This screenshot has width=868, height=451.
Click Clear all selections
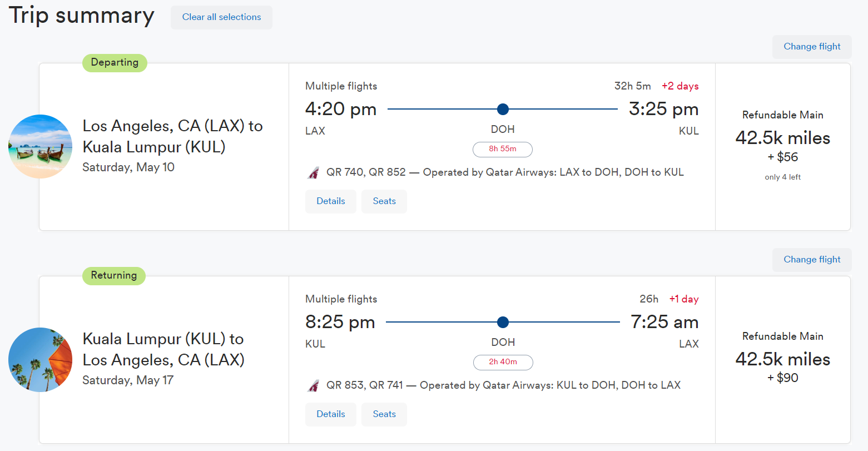pos(221,17)
